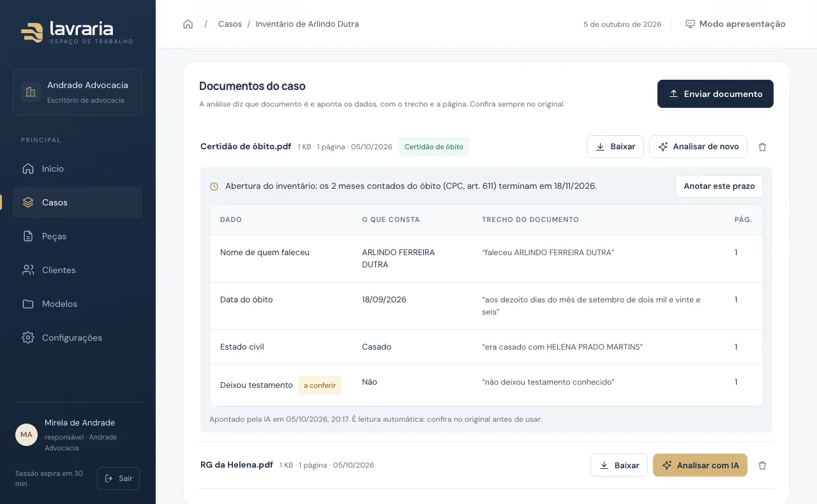Open Modelos in the sidebar
The width and height of the screenshot is (817, 504).
pos(77,304)
